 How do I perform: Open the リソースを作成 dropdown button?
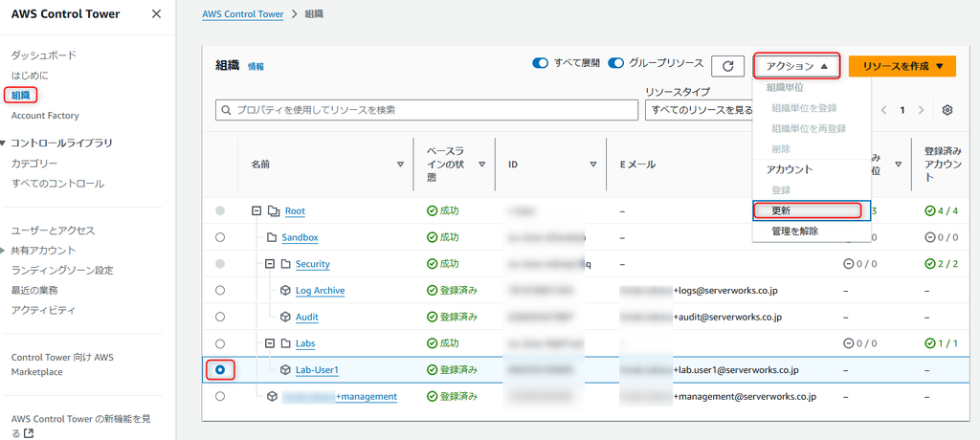point(902,66)
